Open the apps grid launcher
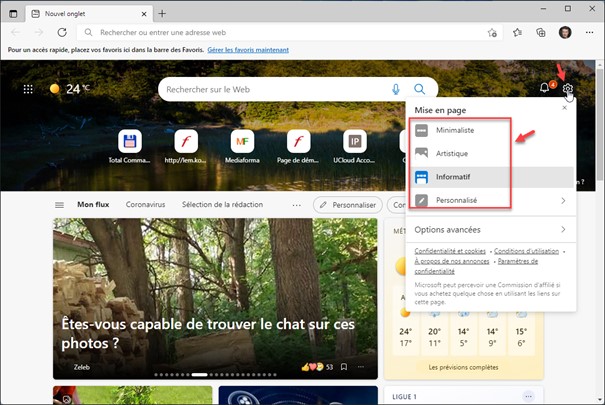The height and width of the screenshot is (405, 605). coord(28,89)
